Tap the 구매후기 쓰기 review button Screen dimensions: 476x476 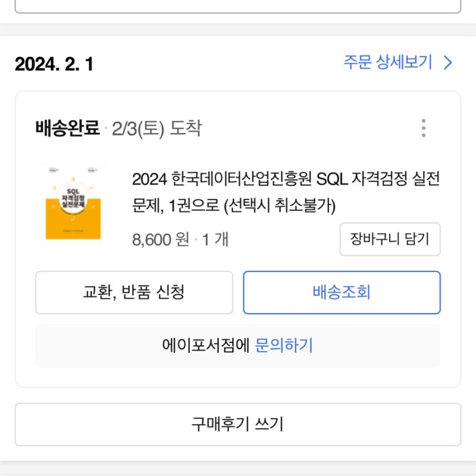[x=238, y=425]
